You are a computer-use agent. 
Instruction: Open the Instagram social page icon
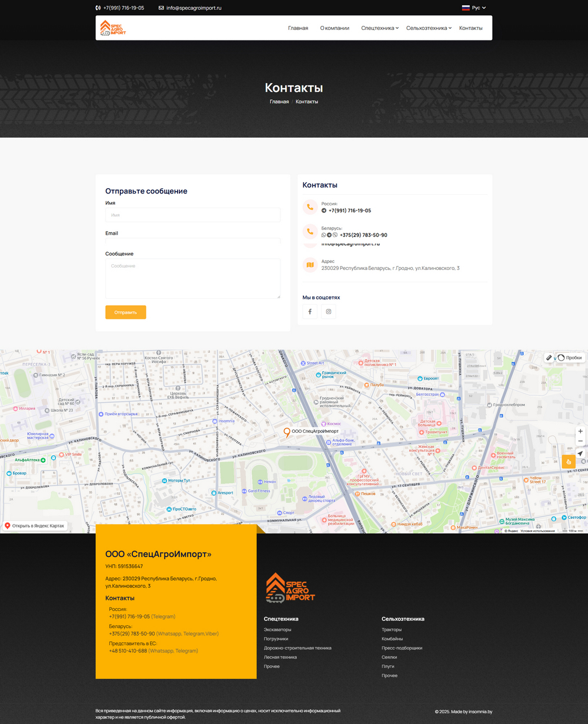tap(329, 312)
